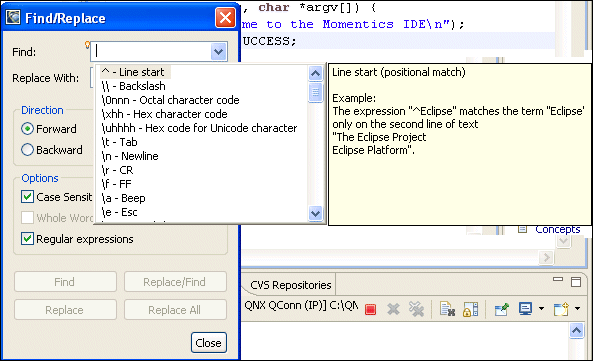Viewport: 593px width, 361px height.
Task: Click the Open Console icon
Action: 561,309
